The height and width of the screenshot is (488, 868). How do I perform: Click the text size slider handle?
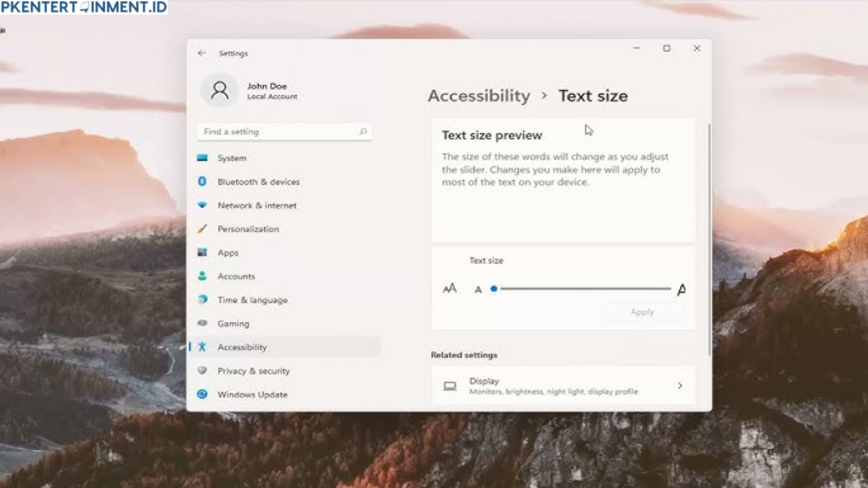[494, 289]
